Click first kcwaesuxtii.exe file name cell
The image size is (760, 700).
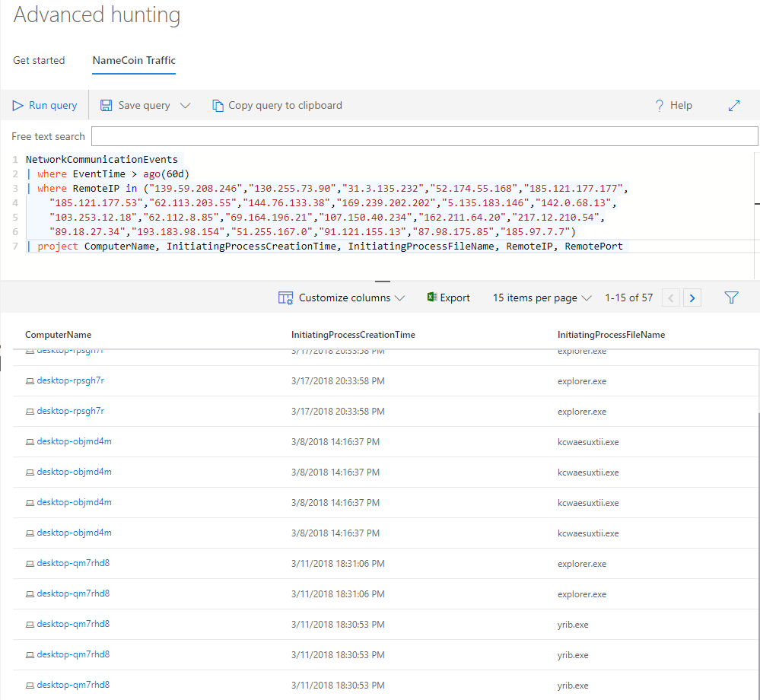tap(588, 442)
